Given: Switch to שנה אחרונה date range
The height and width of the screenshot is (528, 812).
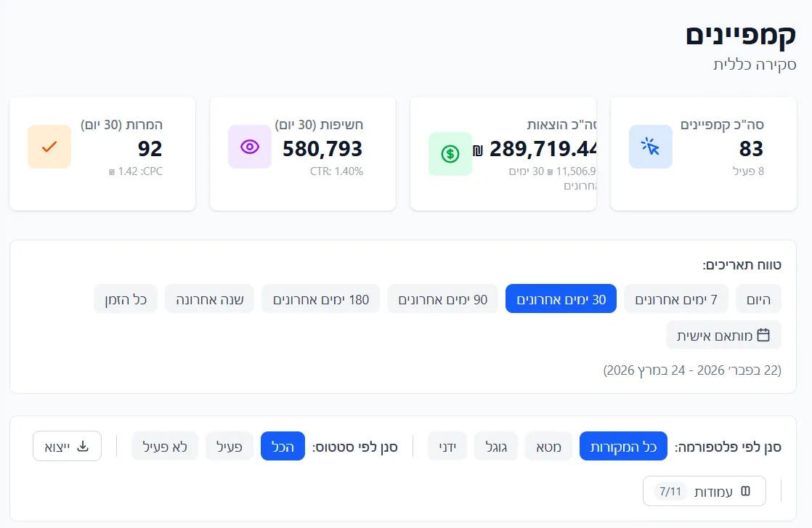Looking at the screenshot, I should click(209, 298).
